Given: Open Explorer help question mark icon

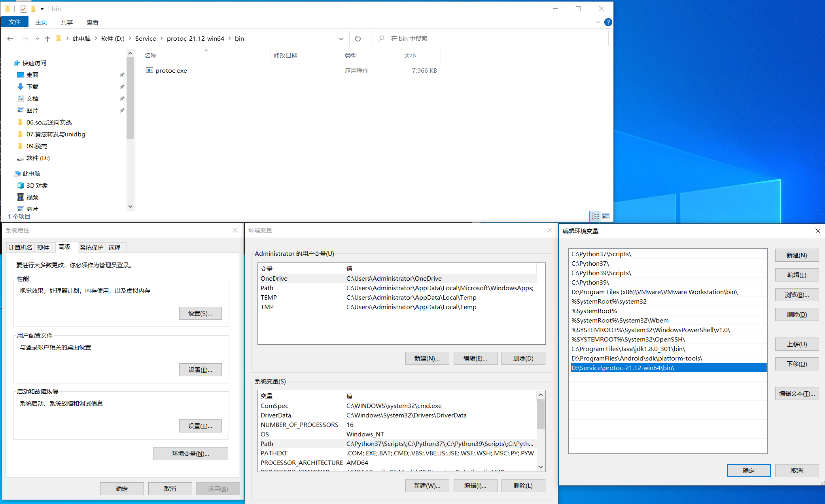Looking at the screenshot, I should point(608,22).
